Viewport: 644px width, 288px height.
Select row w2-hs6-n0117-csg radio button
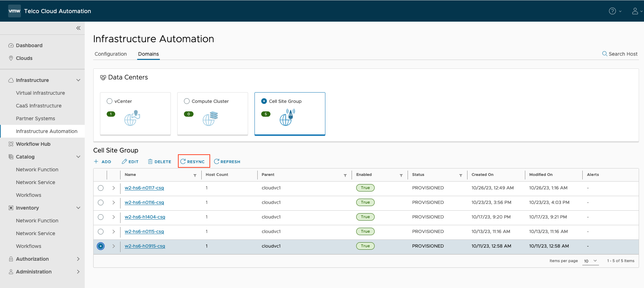click(101, 188)
